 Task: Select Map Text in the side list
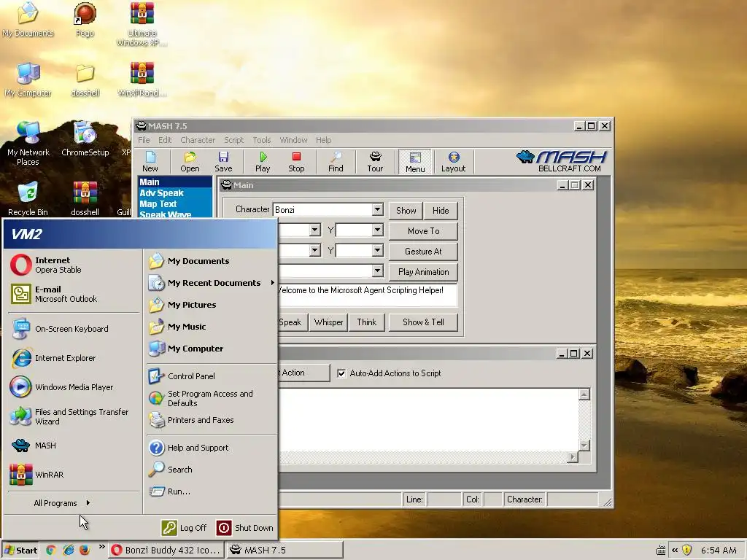[158, 204]
